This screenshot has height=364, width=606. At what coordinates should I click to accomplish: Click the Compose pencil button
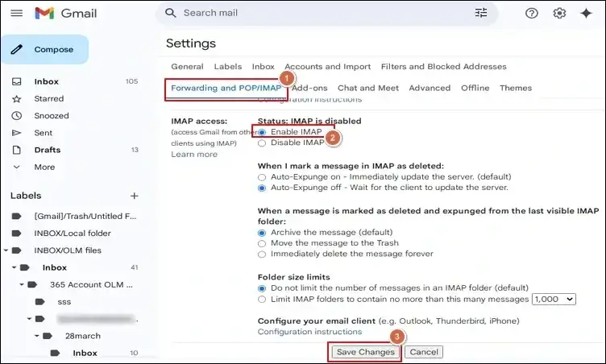click(45, 49)
